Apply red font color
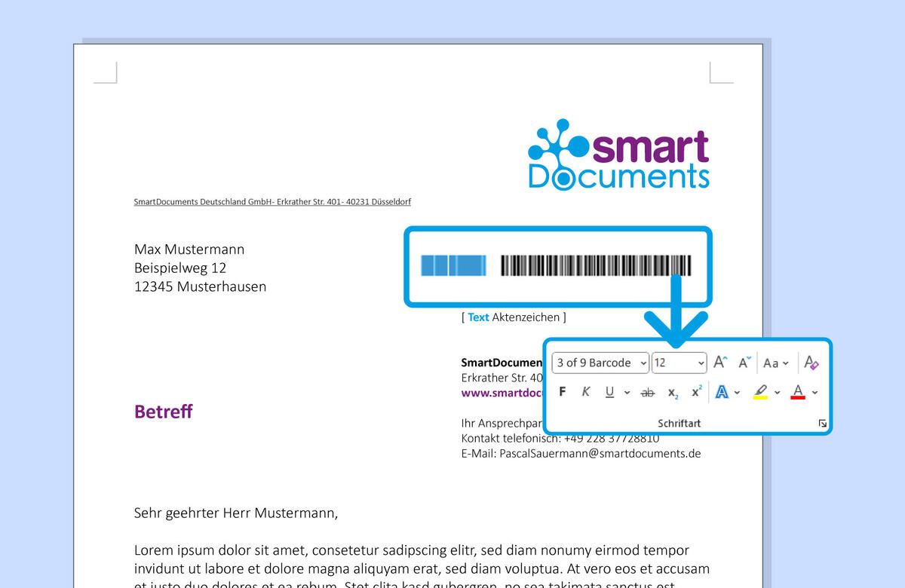Image resolution: width=905 pixels, height=588 pixels. (x=798, y=392)
